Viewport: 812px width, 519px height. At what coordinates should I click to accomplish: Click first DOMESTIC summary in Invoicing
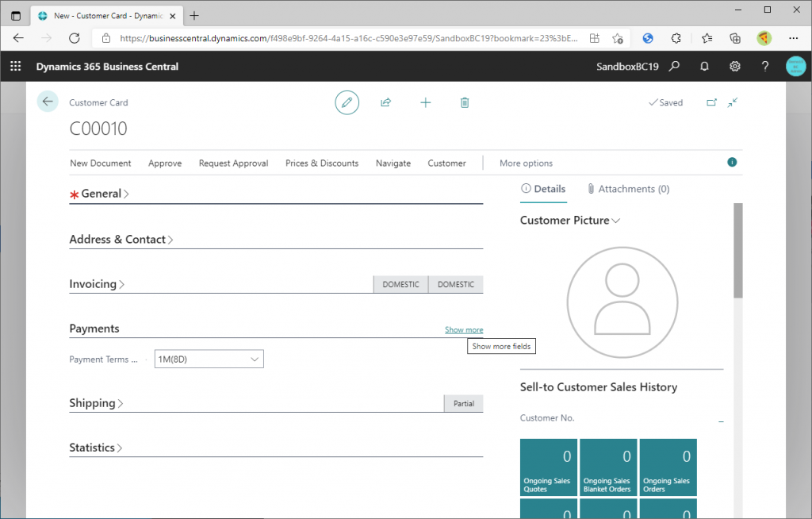pos(400,284)
